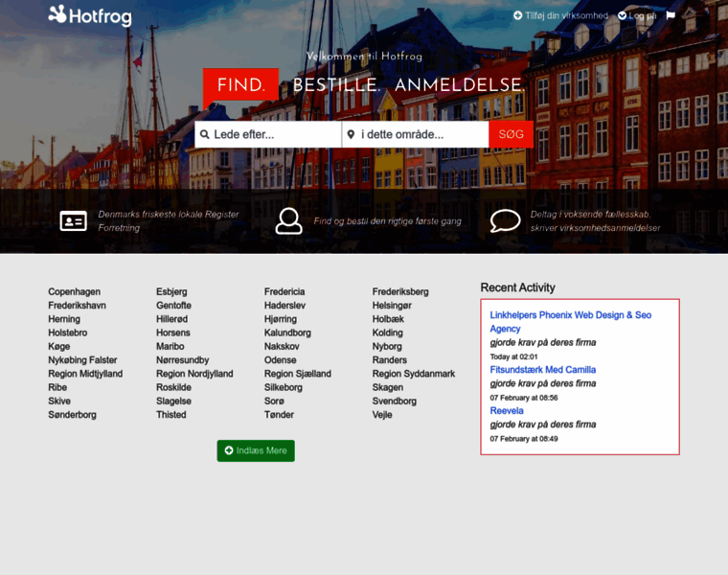The image size is (728, 575).
Task: Click the flag language icon
Action: (x=671, y=15)
